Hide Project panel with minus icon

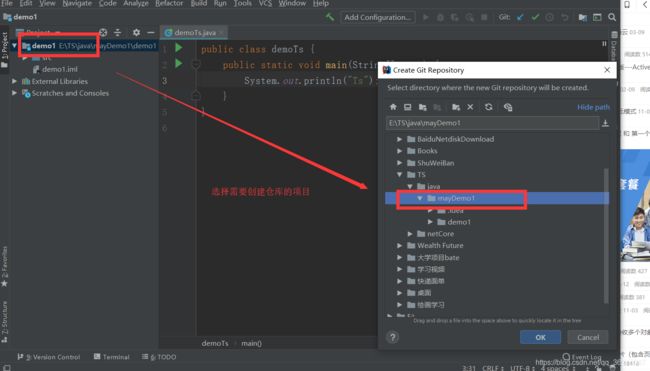pos(151,32)
